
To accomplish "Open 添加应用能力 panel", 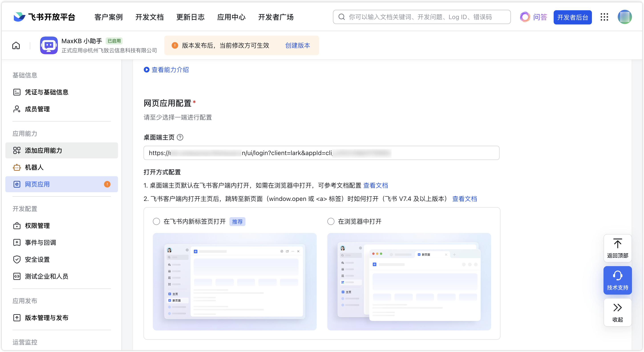I will [x=44, y=150].
